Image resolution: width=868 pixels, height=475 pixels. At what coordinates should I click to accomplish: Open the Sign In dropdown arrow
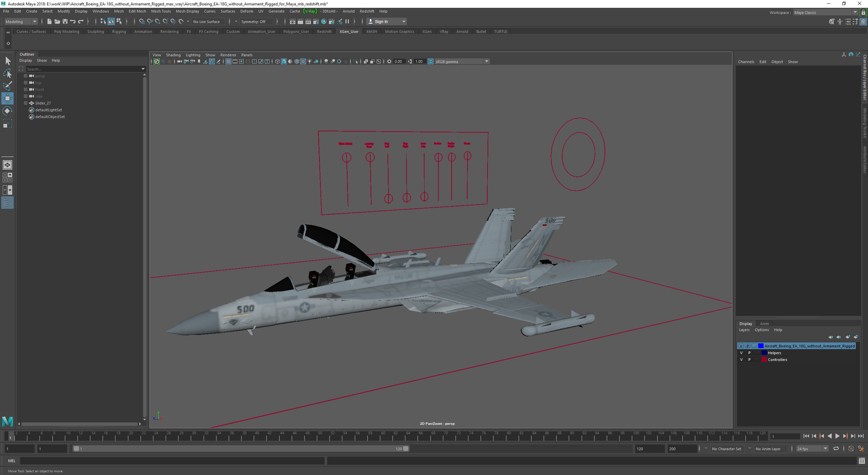[x=403, y=21]
